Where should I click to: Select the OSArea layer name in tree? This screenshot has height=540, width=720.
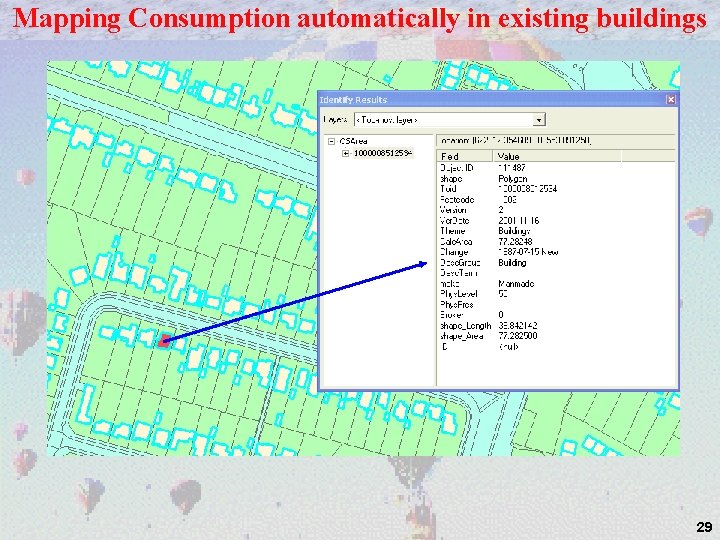pyautogui.click(x=353, y=141)
